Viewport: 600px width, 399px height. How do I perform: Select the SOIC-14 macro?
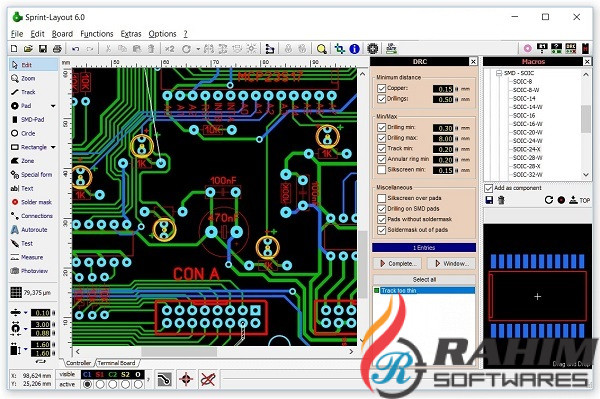tap(524, 98)
